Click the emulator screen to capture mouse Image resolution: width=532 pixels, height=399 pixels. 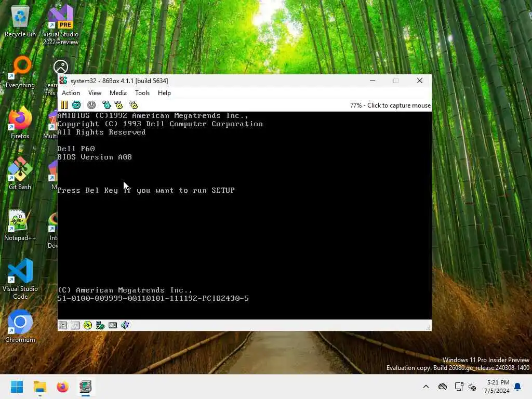click(244, 215)
